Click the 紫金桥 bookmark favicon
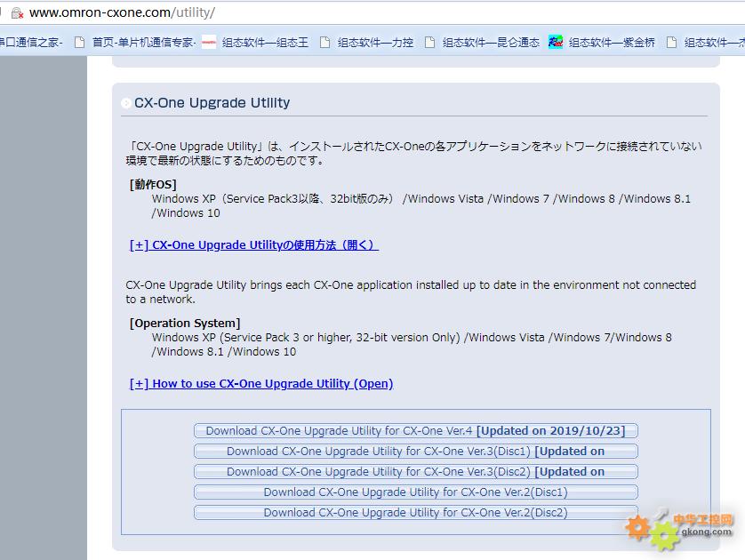Viewport: 745px width, 560px height. 556,43
